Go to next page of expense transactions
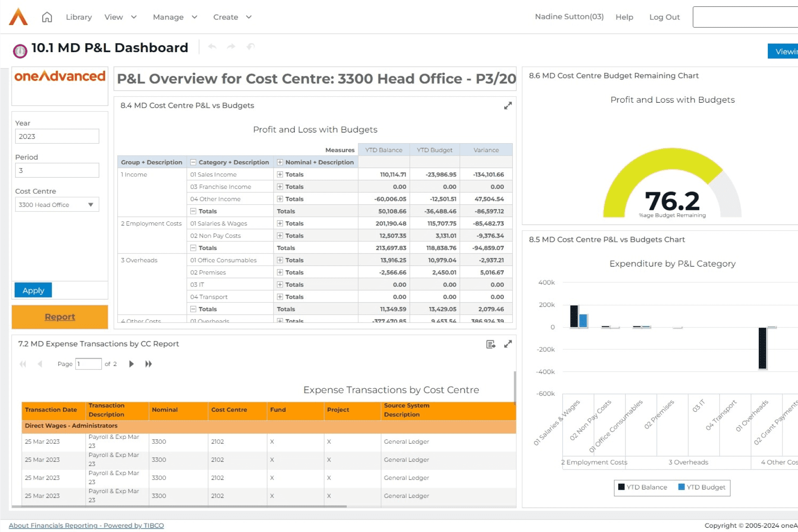 131,363
